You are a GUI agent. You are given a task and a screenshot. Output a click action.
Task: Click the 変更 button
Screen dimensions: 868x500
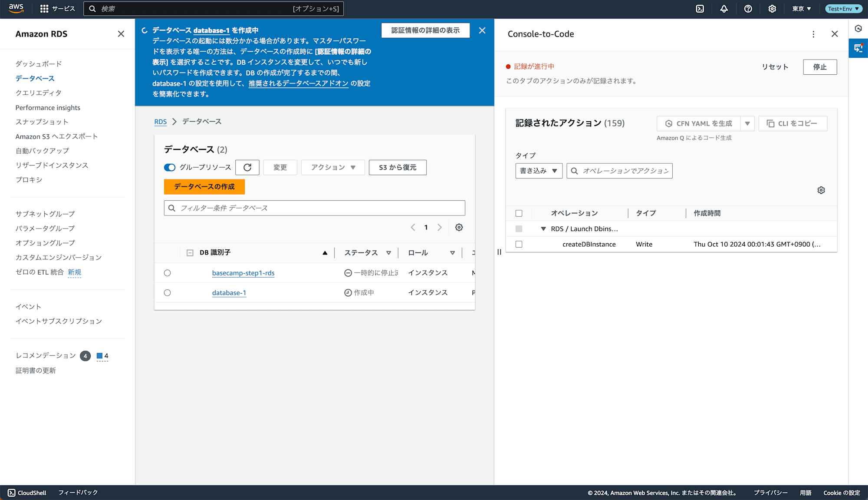(x=280, y=167)
